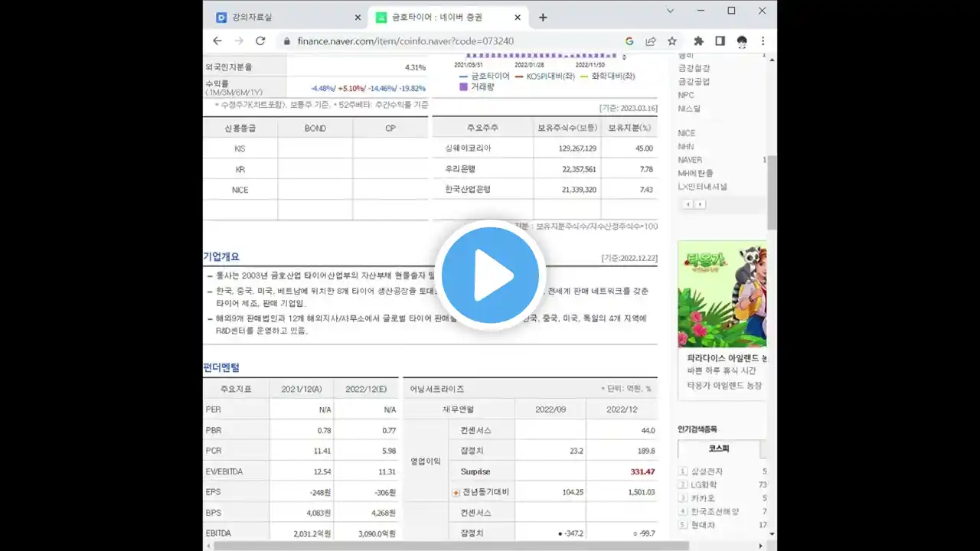Open MH에탄올 in the right sidebar list
Image resolution: width=980 pixels, height=551 pixels.
tap(695, 173)
